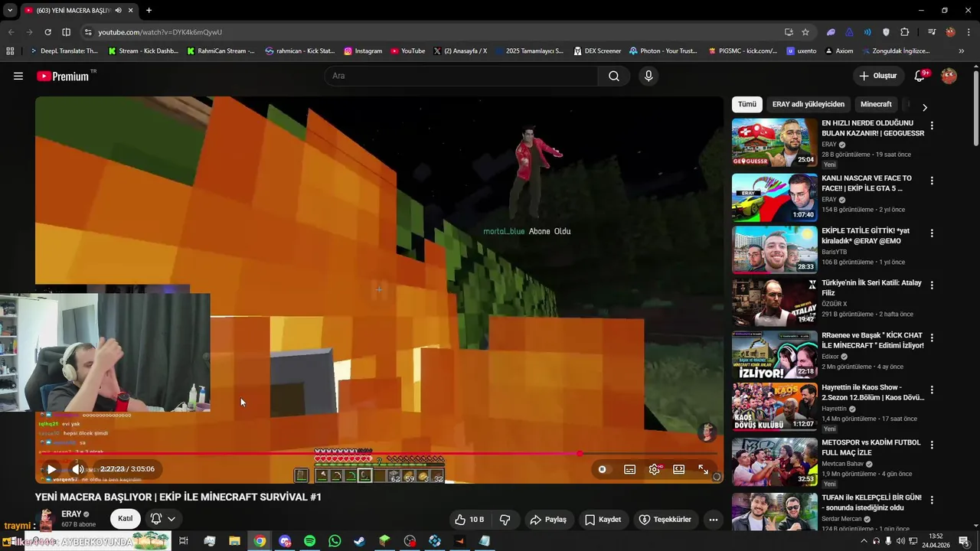
Task: Open options for RRaenee ve Başak video
Action: (x=932, y=337)
